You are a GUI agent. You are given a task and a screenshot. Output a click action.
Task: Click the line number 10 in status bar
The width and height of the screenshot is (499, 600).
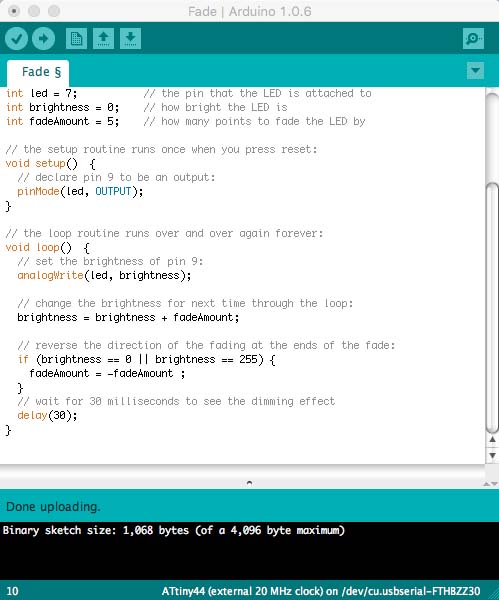pyautogui.click(x=12, y=591)
